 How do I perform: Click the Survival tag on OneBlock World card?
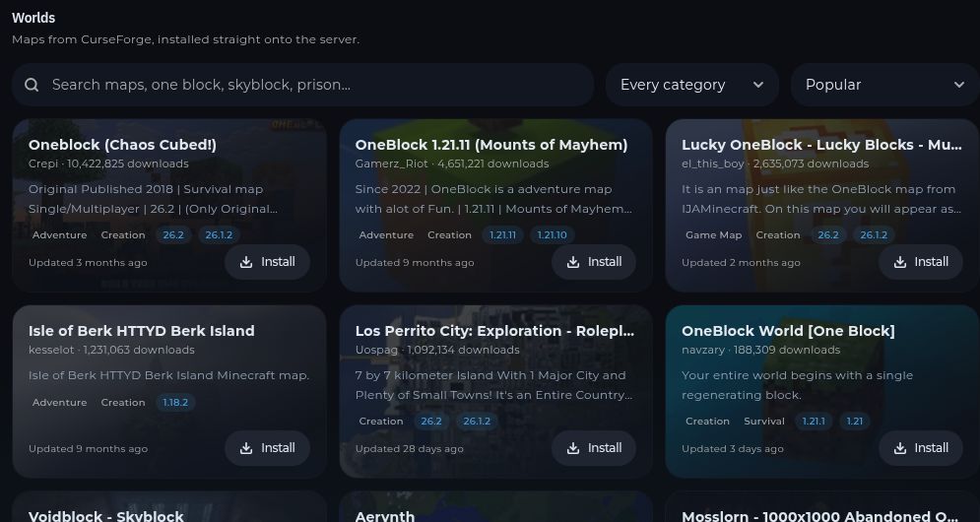(x=763, y=422)
